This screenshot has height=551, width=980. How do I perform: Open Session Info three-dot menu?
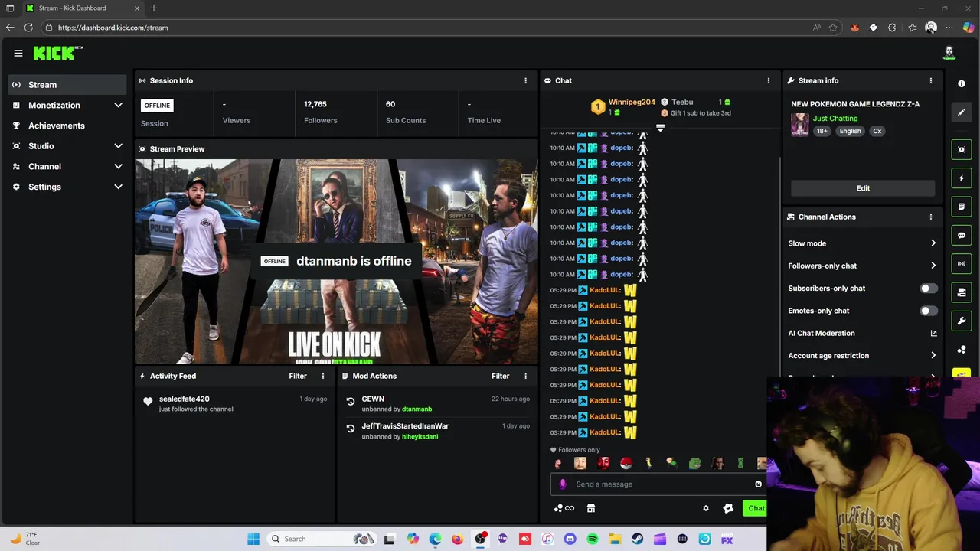click(x=525, y=80)
